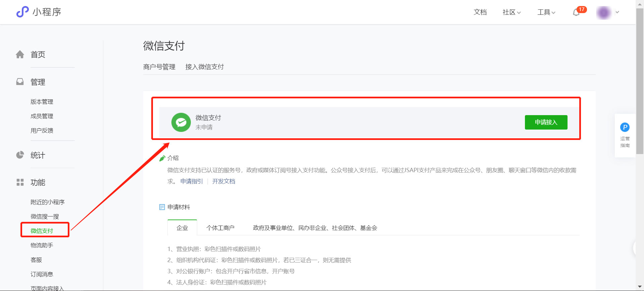
Task: Click the 介绍 pencil icon
Action: (162, 158)
